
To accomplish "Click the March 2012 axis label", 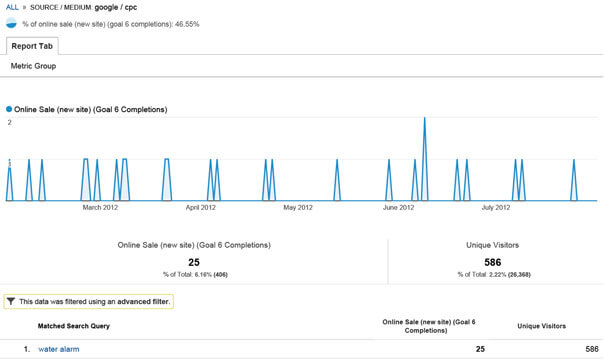I will (100, 207).
